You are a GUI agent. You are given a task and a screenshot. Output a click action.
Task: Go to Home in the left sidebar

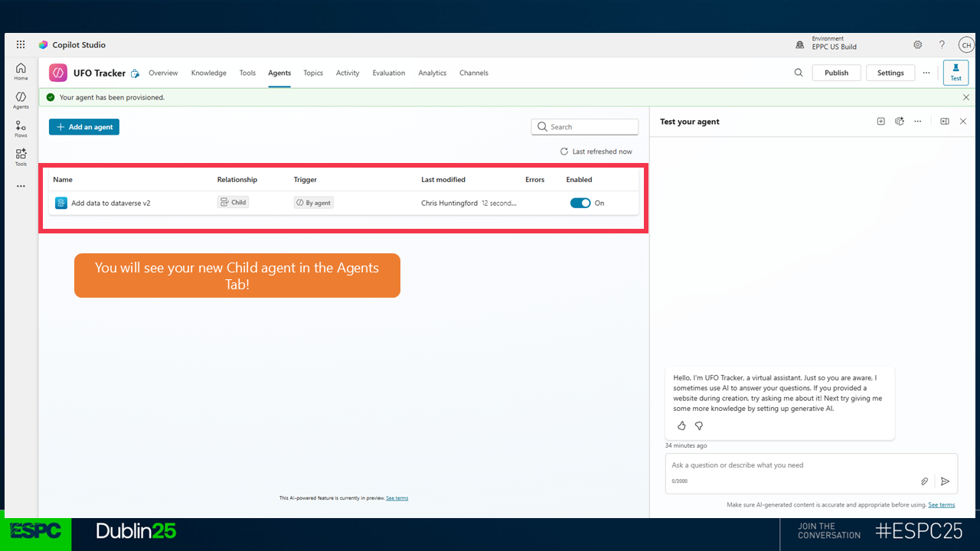pos(21,71)
